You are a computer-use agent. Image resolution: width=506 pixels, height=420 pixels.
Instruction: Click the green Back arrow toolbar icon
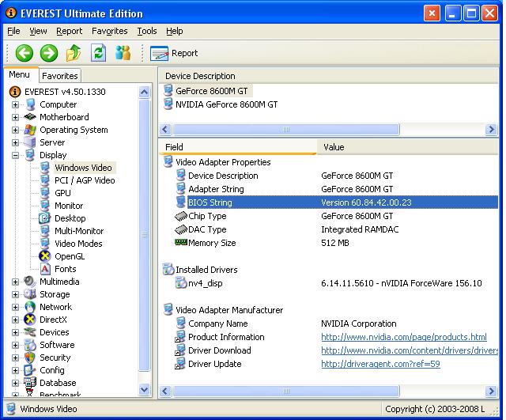click(x=25, y=53)
